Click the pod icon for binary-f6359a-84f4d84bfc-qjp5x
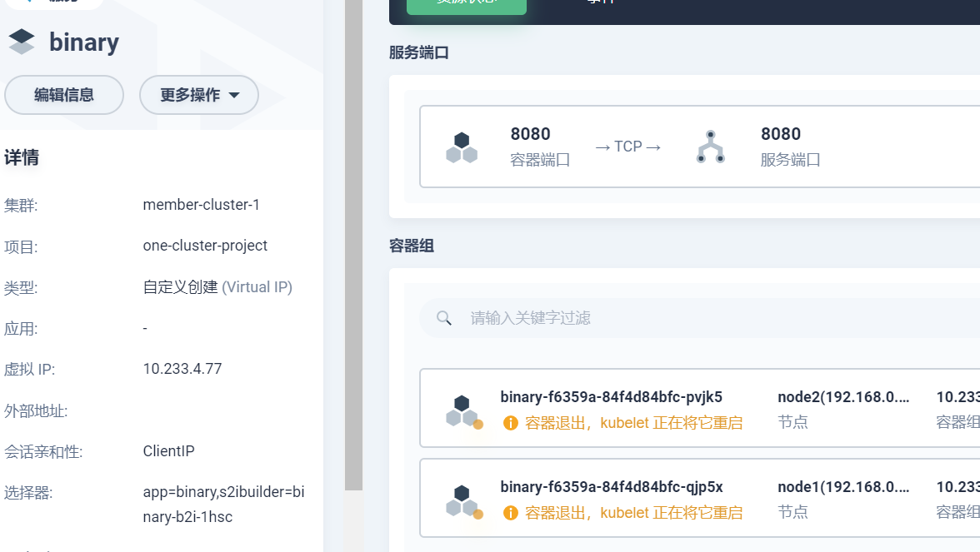Image resolution: width=980 pixels, height=552 pixels. [462, 498]
